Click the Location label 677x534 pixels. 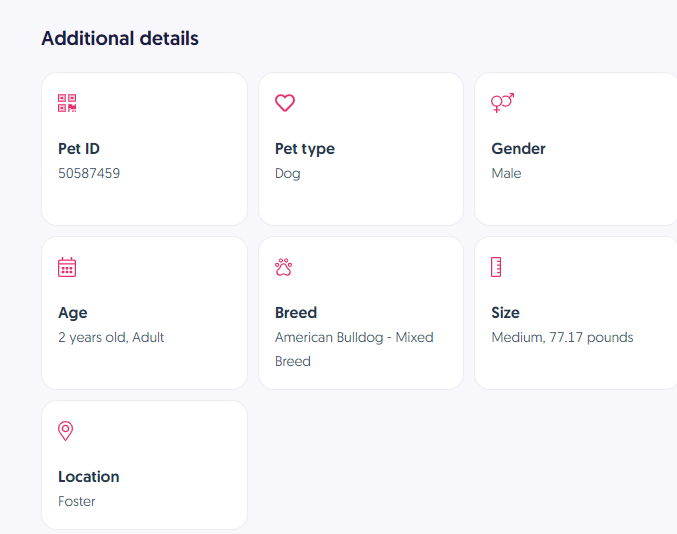tap(89, 477)
